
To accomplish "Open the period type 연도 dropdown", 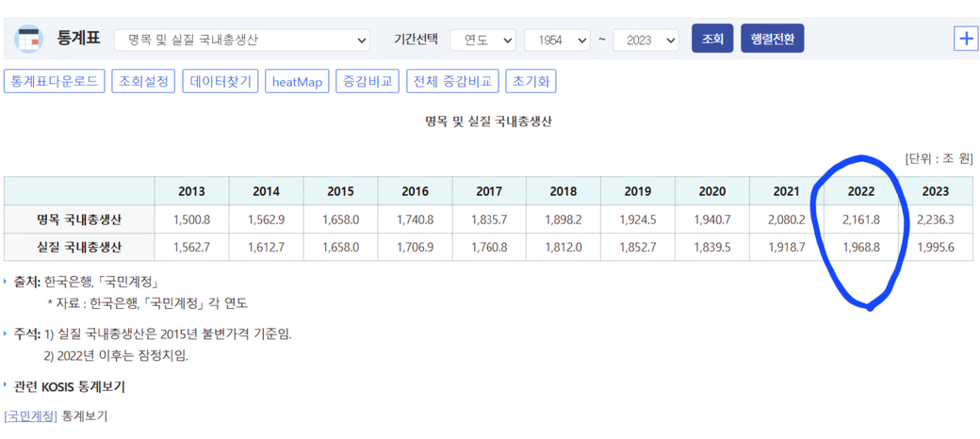I will (x=482, y=40).
